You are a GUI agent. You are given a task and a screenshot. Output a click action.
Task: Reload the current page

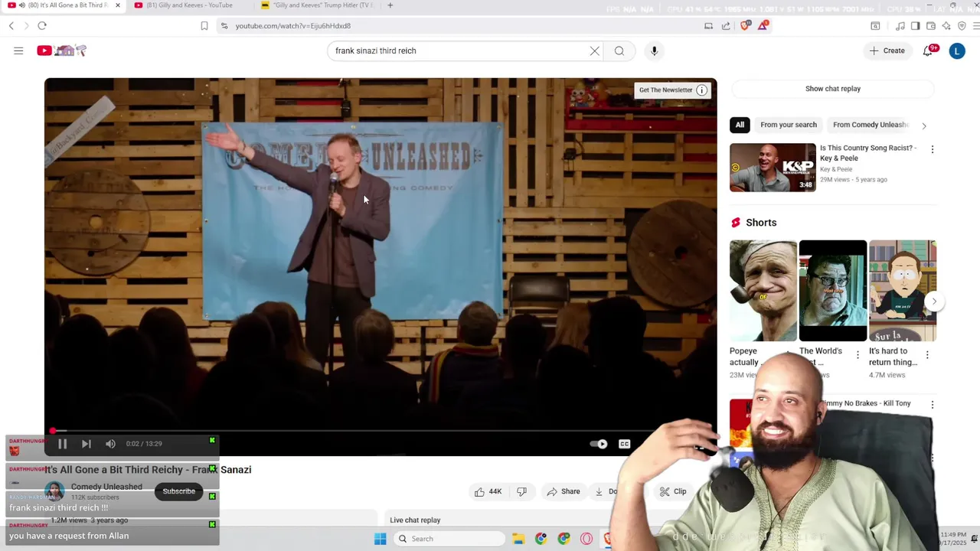pos(42,26)
